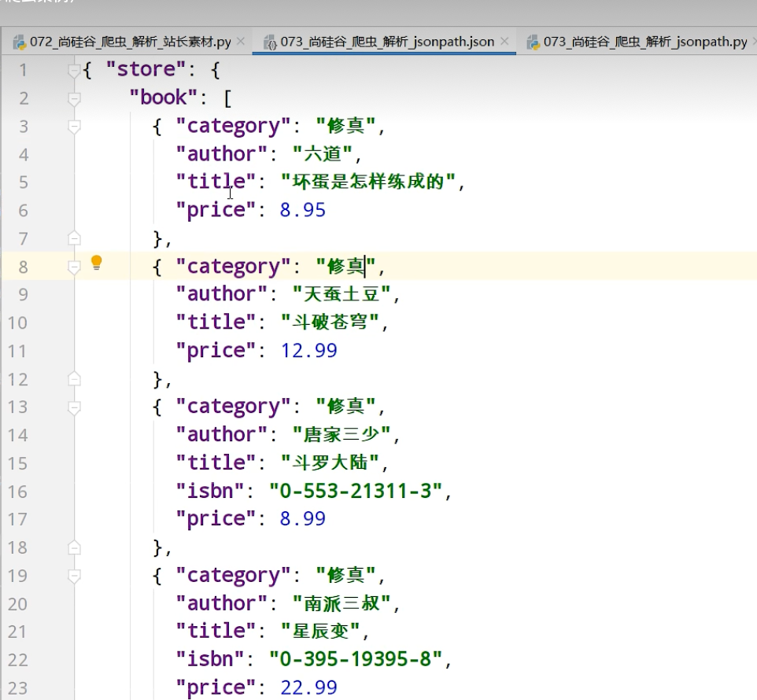Click title value "坏蛋是怎样练成的"
The image size is (757, 700).
coord(369,182)
